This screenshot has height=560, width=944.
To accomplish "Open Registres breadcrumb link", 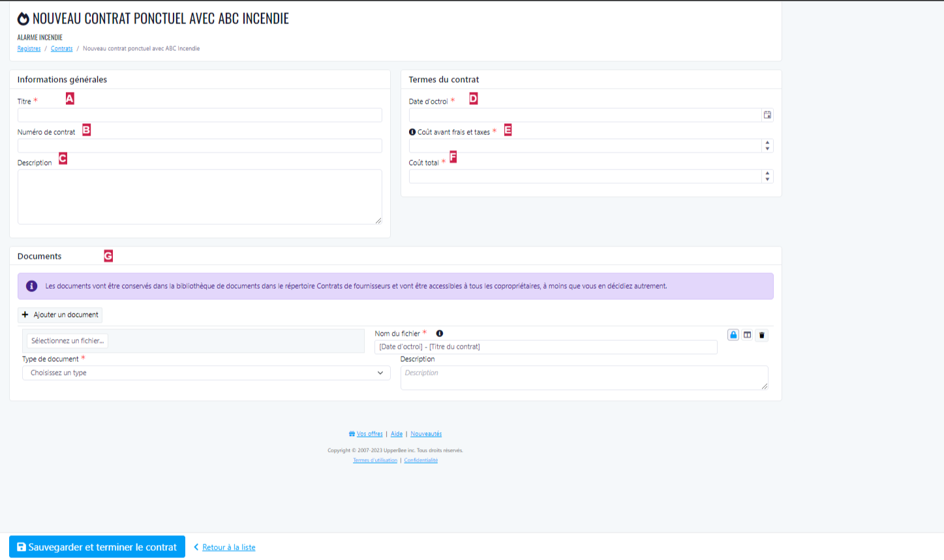I will pyautogui.click(x=29, y=48).
